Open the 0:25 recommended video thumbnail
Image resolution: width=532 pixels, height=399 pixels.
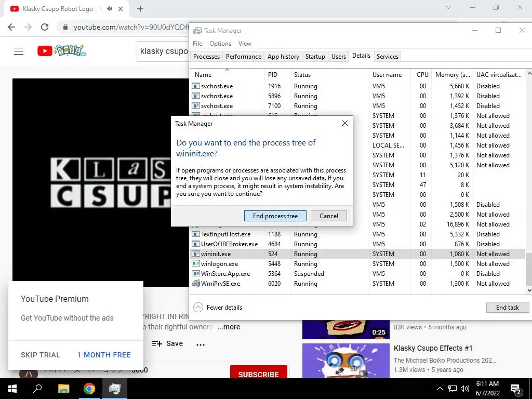345,329
